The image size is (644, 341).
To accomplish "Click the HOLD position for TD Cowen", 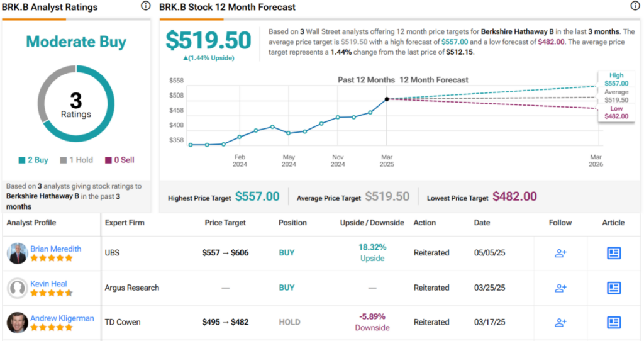I will click(x=289, y=323).
